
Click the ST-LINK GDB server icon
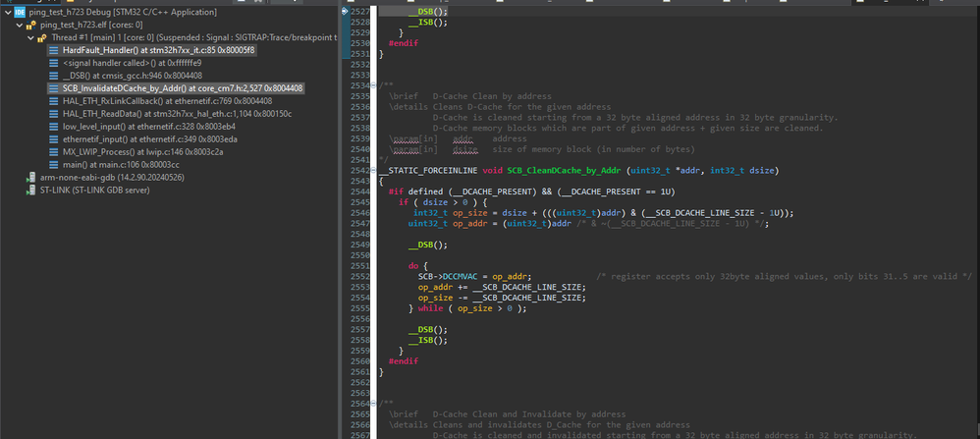coord(32,190)
